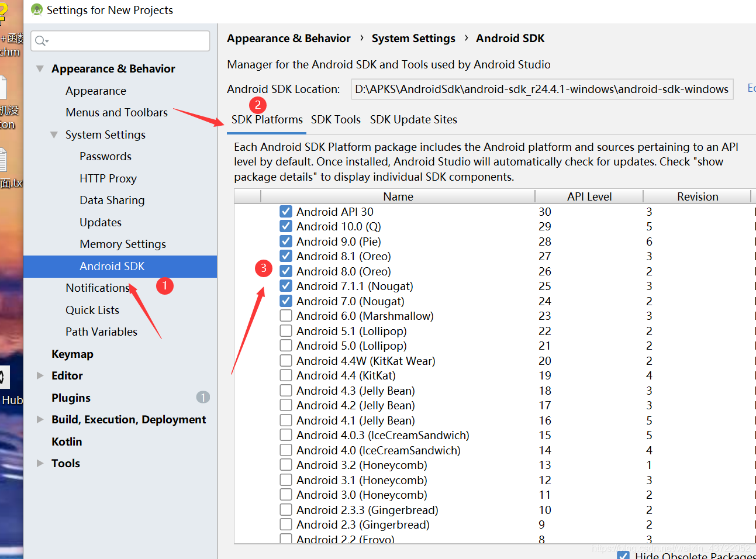The width and height of the screenshot is (756, 559).
Task: Check Android 5.1 (Lollipop) platform
Action: tap(286, 331)
